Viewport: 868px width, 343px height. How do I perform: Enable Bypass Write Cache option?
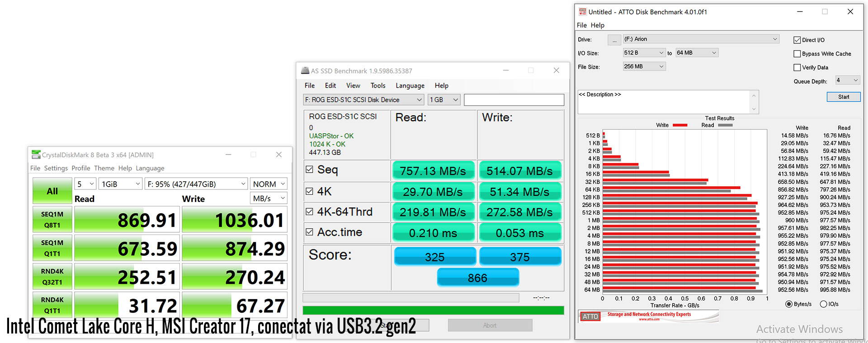[797, 54]
